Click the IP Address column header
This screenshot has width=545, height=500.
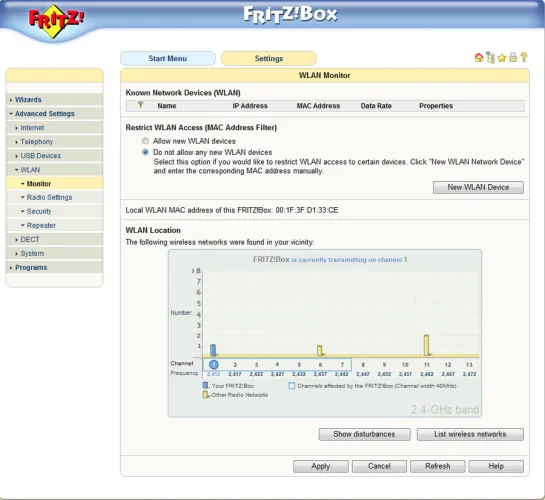[x=250, y=106]
